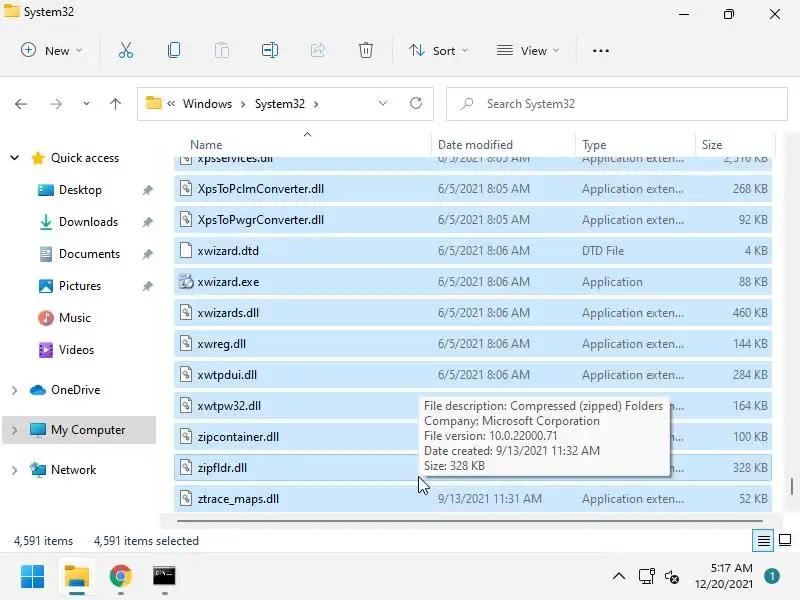Open the View dropdown menu
This screenshot has height=600, width=800.
pos(528,51)
